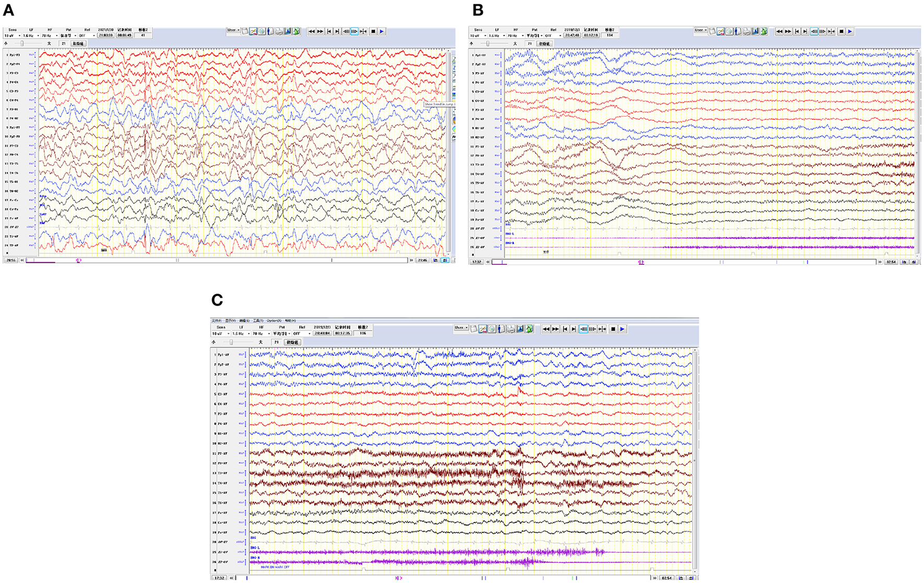Screen dimensions: 924x583
Task: Click the 20:48:04 time button in panel C
Action: tap(321, 333)
